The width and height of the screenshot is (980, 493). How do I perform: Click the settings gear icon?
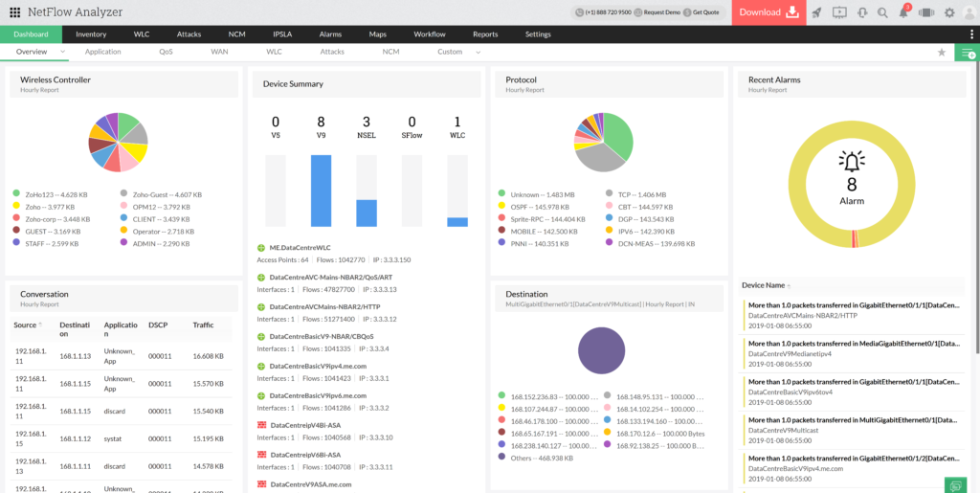(x=948, y=12)
